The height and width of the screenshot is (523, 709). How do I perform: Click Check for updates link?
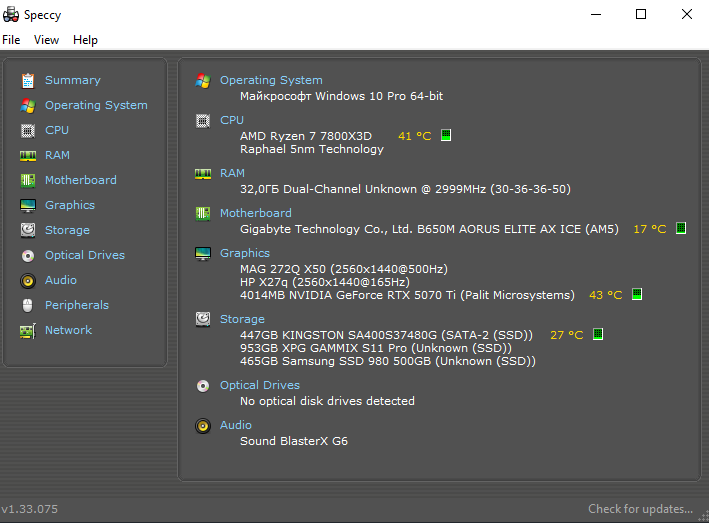click(x=640, y=509)
